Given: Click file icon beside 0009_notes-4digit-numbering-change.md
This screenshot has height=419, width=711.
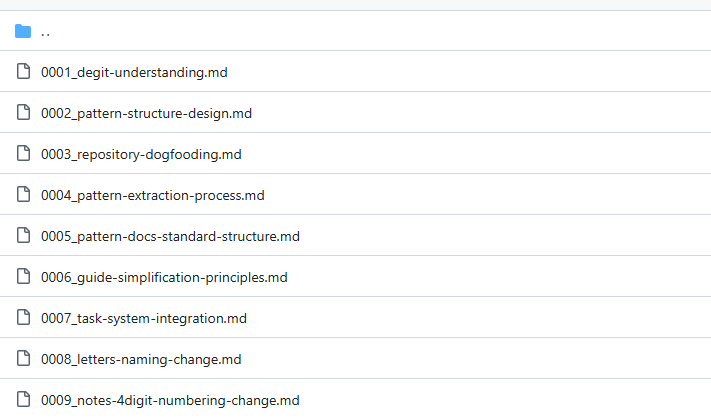Looking at the screenshot, I should point(23,400).
